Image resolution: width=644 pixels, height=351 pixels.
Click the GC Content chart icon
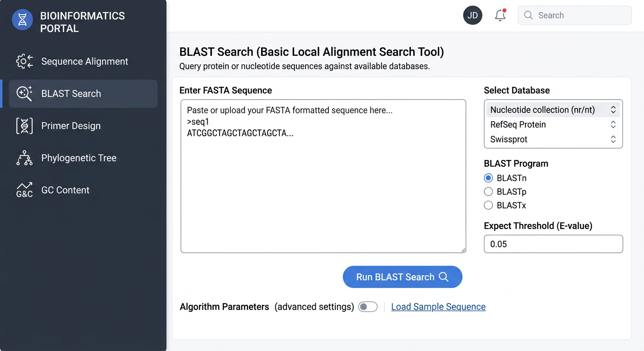[x=24, y=190]
